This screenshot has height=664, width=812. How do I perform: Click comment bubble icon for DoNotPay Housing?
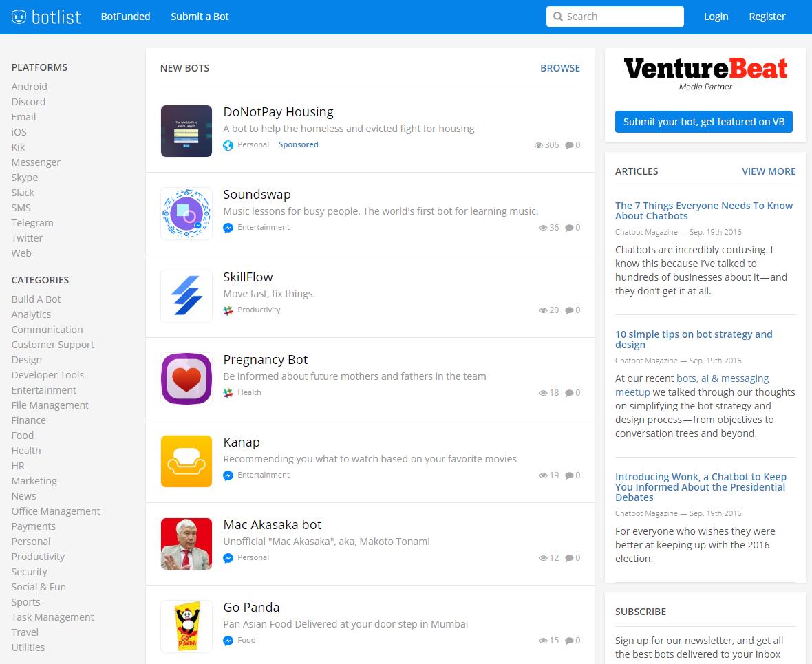tap(570, 145)
